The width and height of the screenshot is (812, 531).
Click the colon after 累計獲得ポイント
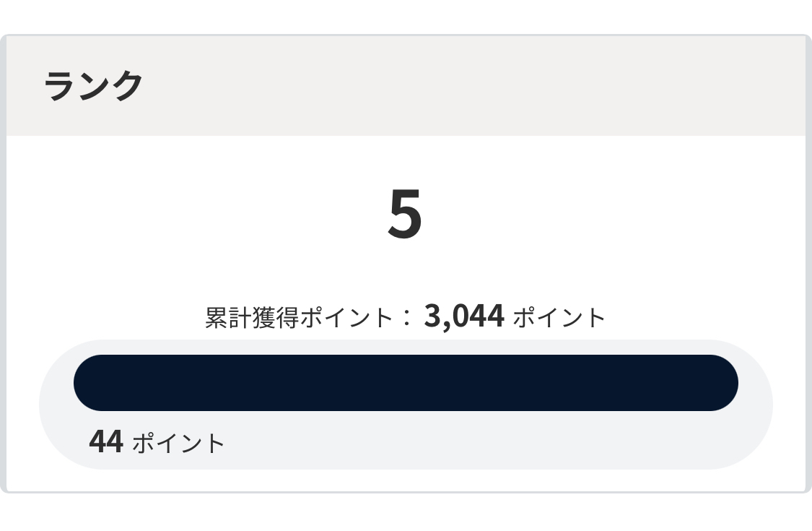point(406,318)
